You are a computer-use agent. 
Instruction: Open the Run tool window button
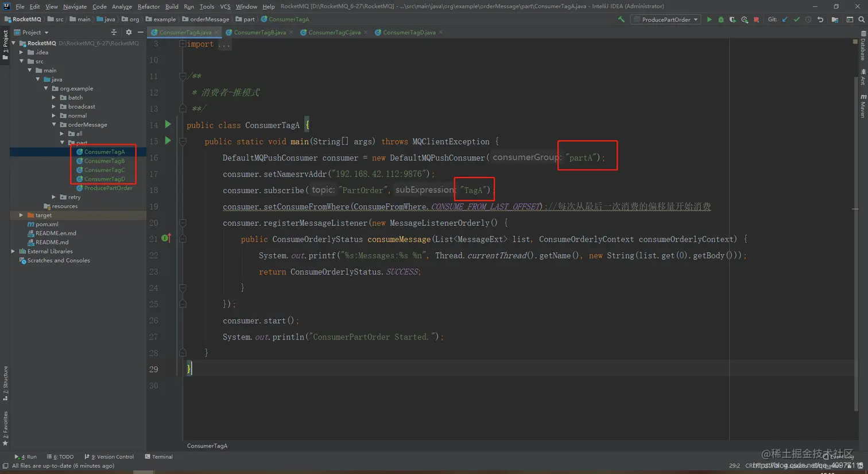click(x=26, y=457)
